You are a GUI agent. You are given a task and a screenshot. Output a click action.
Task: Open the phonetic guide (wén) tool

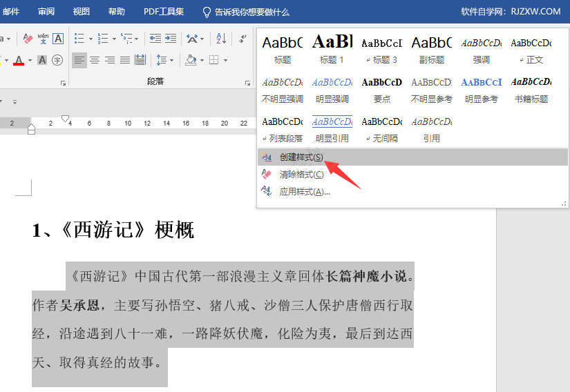click(43, 38)
